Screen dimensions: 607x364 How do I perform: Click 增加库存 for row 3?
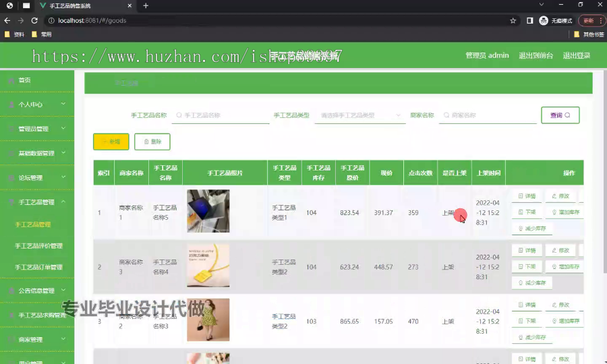566,321
